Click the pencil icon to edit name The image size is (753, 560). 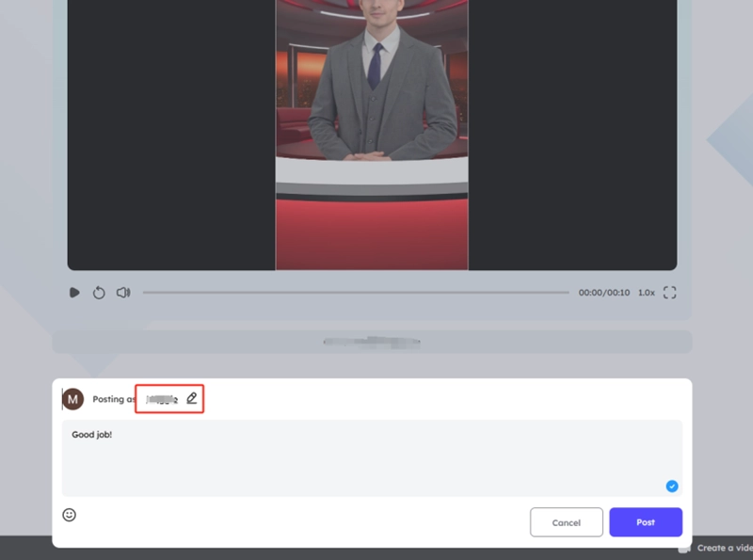point(192,398)
